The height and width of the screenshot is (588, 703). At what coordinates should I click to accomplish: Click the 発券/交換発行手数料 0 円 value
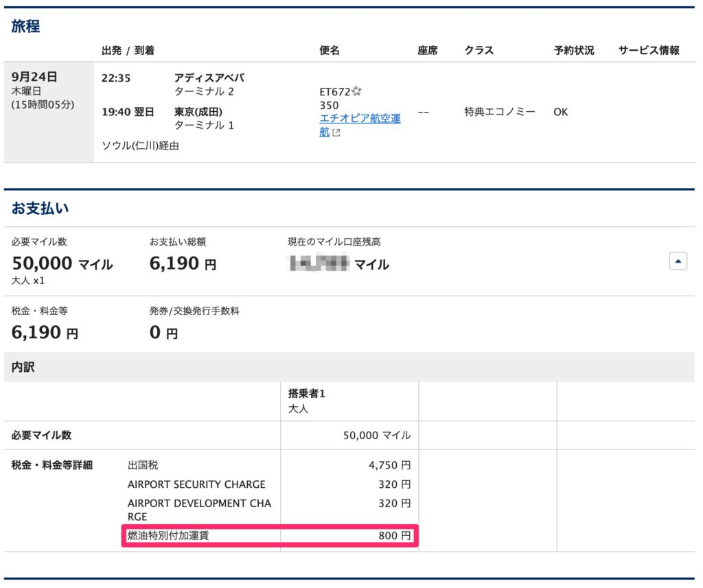tap(163, 333)
